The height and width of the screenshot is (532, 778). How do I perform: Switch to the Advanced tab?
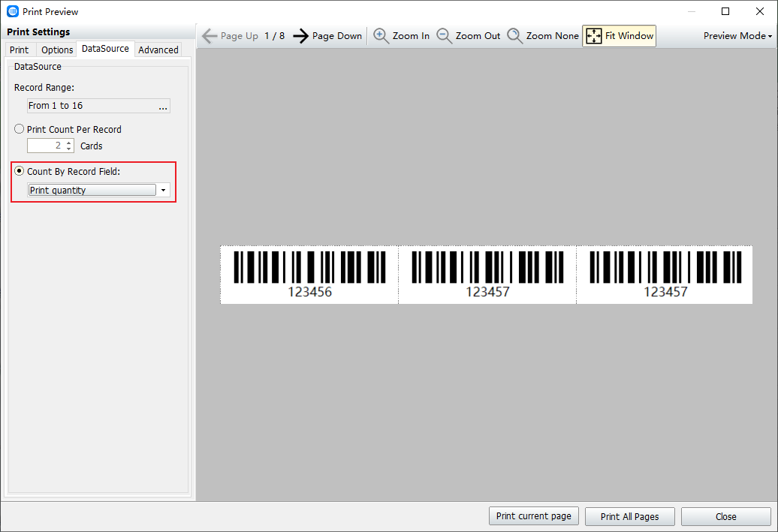coord(158,50)
